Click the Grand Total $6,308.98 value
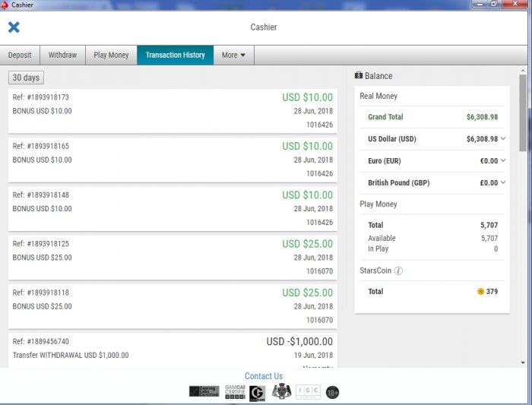Image resolution: width=532 pixels, height=405 pixels. pos(482,117)
